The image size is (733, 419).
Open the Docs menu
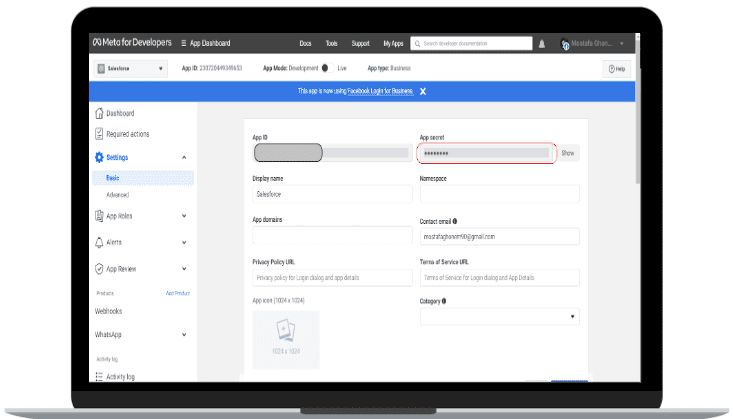point(305,43)
